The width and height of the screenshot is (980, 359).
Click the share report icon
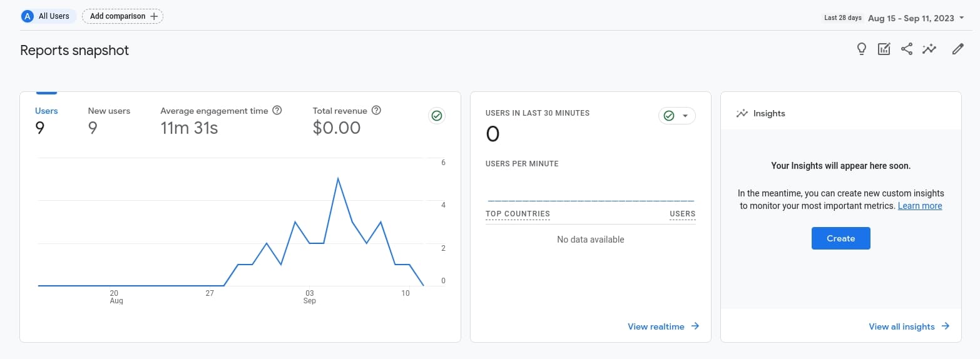pos(906,49)
